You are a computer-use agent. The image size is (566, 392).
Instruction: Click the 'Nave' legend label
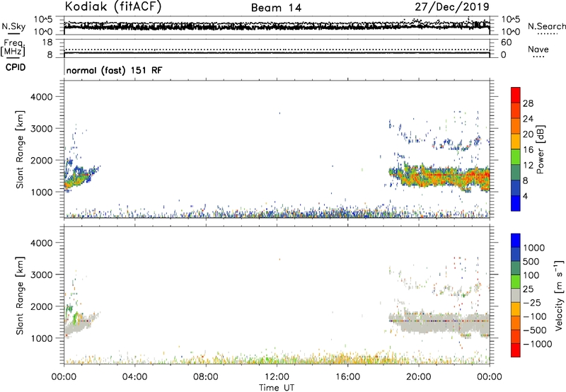(x=538, y=49)
